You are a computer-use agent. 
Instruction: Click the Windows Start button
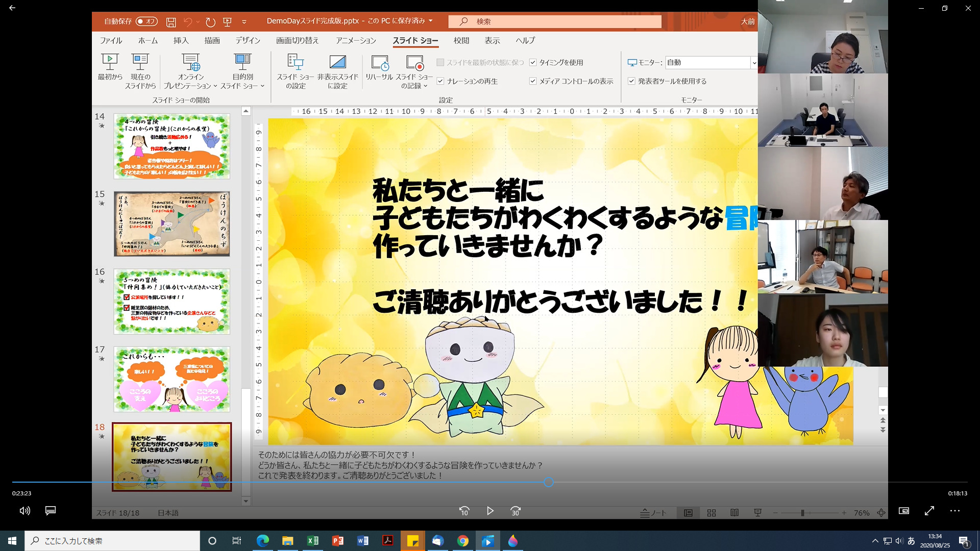[x=12, y=541]
